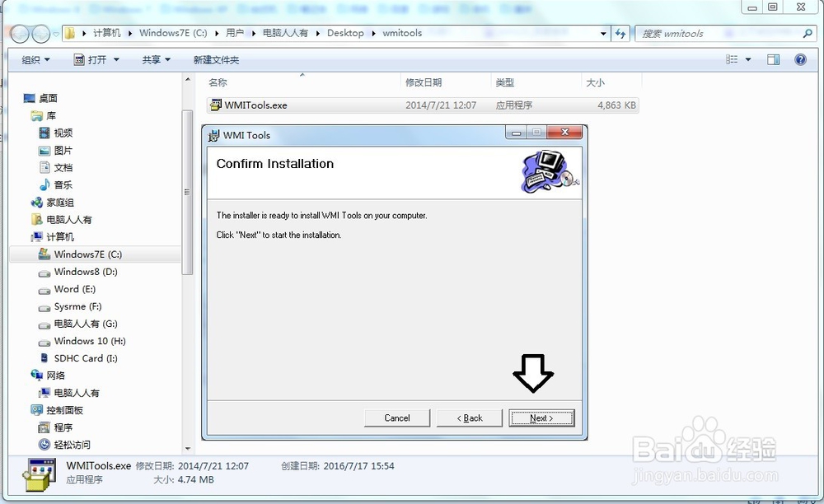Open the view options dropdown arrow
824x504 pixels.
point(748,59)
